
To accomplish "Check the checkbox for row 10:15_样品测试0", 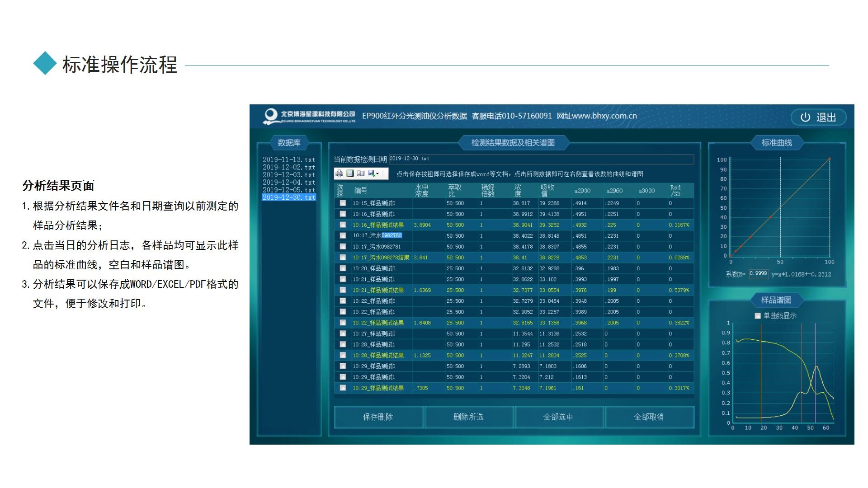I will [x=343, y=203].
